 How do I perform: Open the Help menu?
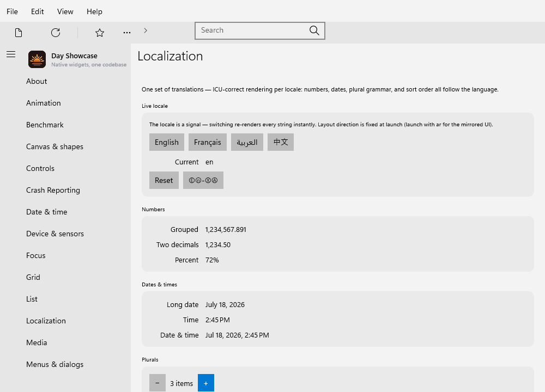(94, 11)
